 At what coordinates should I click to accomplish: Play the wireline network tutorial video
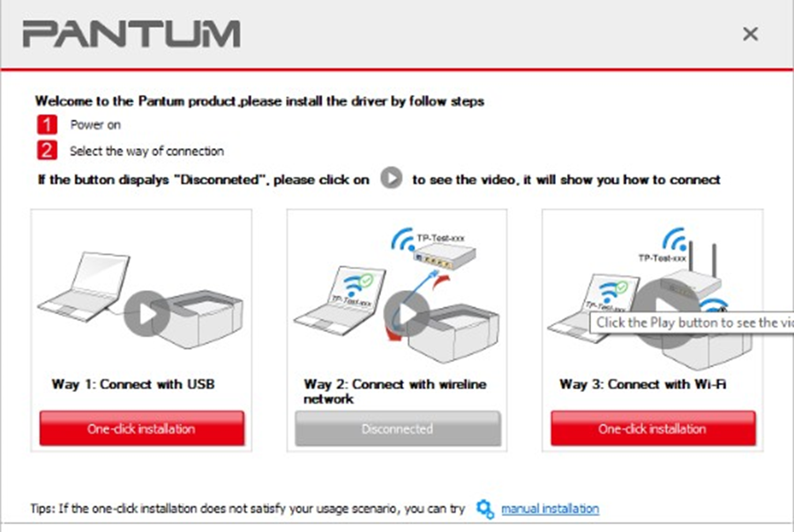tap(407, 313)
